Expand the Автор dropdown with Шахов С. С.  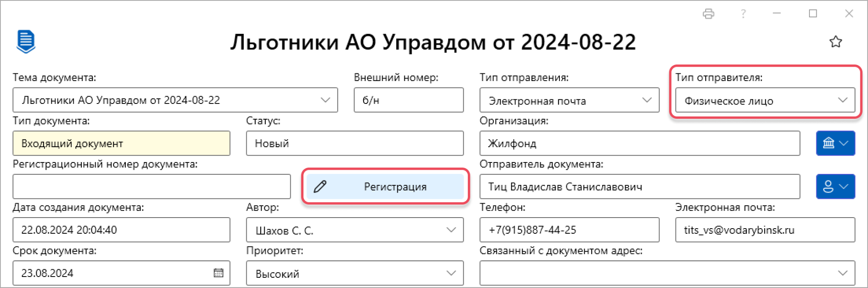355,230
